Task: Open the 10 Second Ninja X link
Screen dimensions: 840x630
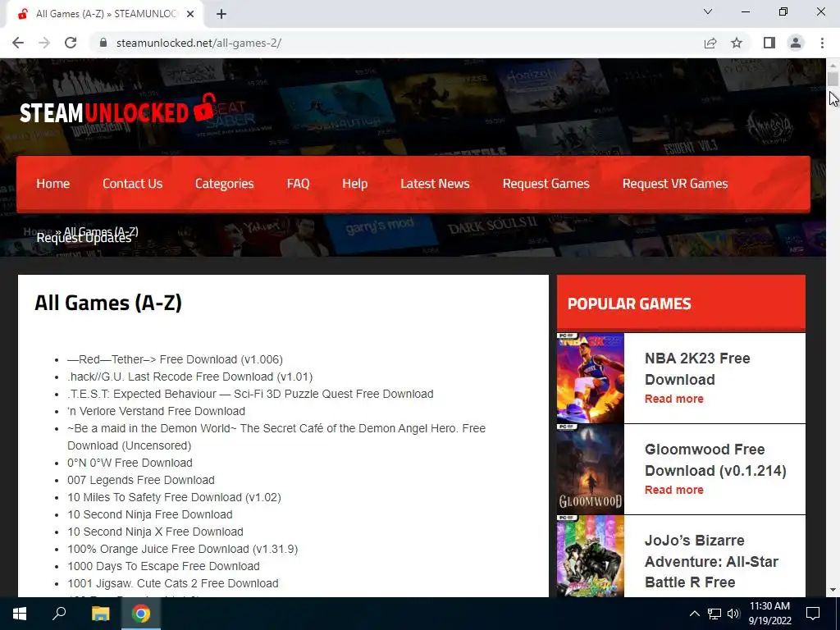Action: [x=155, y=532]
